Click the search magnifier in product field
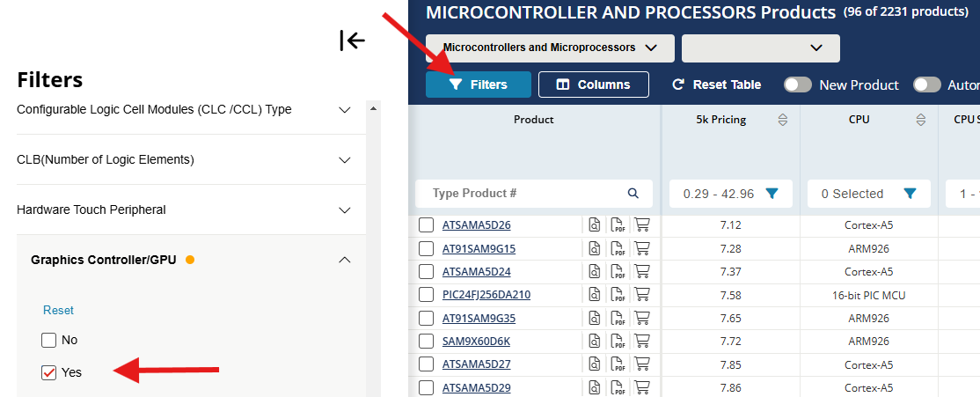 point(633,193)
